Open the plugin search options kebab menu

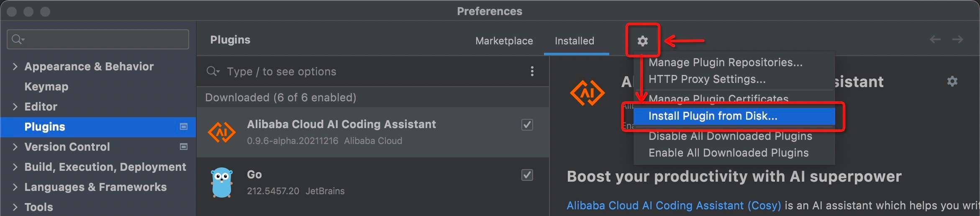click(x=532, y=71)
